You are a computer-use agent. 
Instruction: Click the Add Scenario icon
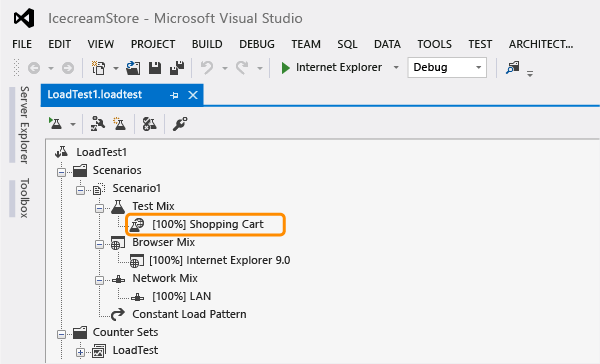[x=119, y=124]
